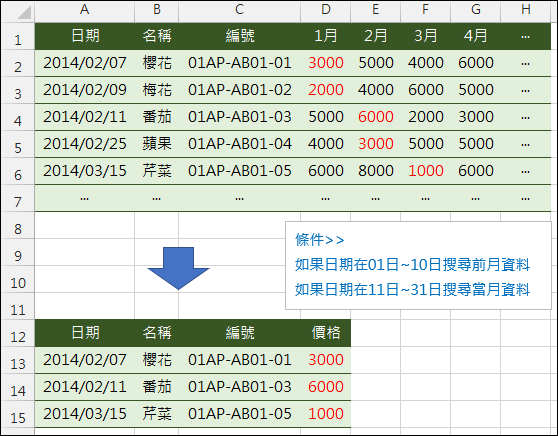Select cell 01AP-AB01-02
This screenshot has width=558, height=436.
coord(239,90)
